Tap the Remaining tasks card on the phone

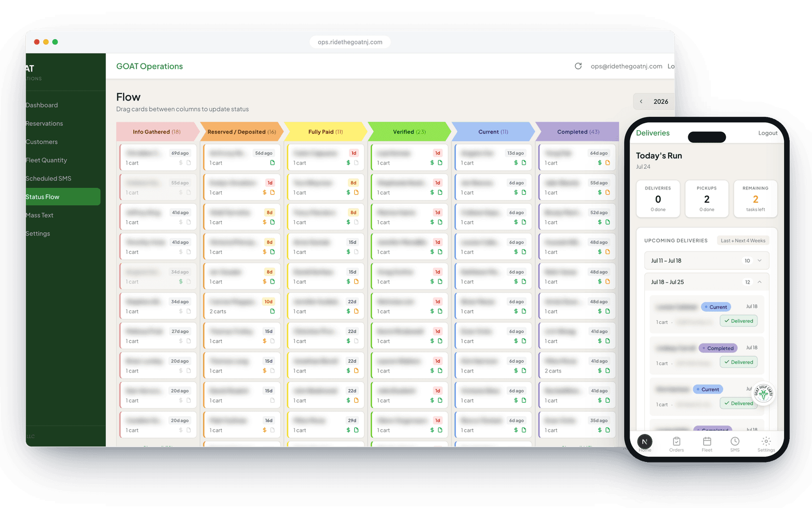click(x=755, y=199)
